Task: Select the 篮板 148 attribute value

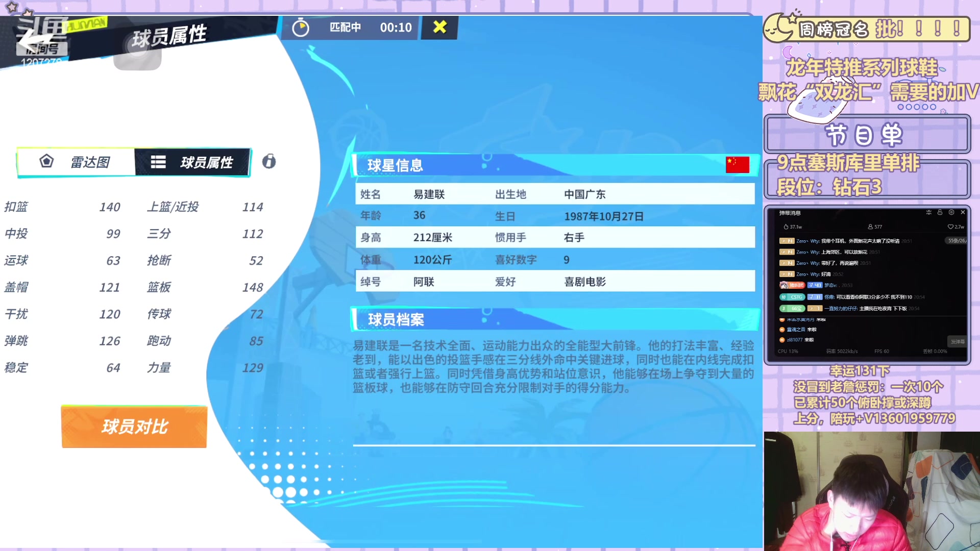Action: click(x=253, y=287)
